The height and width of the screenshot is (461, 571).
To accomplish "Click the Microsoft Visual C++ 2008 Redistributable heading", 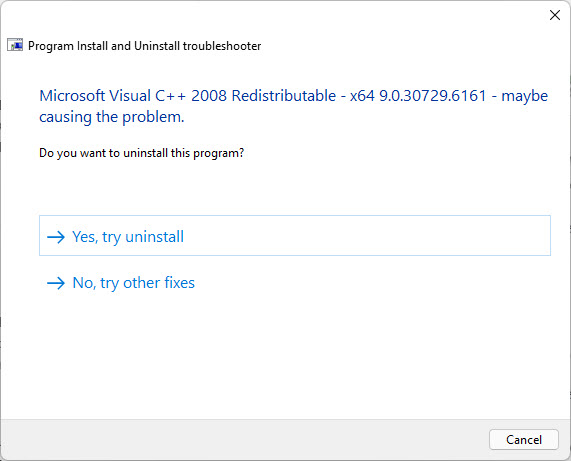I will tap(294, 106).
